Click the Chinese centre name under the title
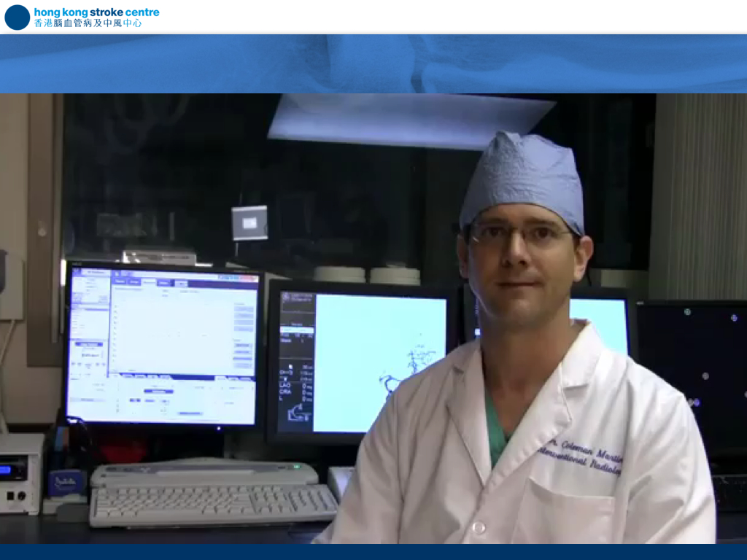Viewport: 747px width, 560px height. pos(88,23)
